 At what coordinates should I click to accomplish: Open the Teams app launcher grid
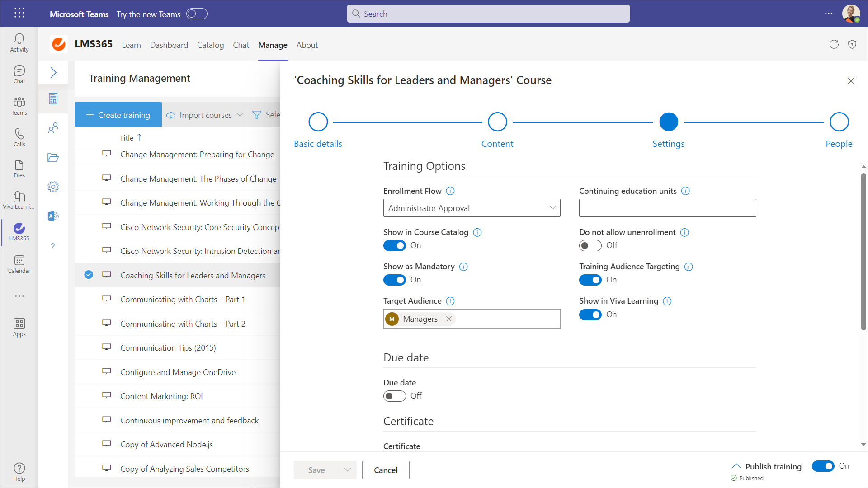[x=19, y=13]
